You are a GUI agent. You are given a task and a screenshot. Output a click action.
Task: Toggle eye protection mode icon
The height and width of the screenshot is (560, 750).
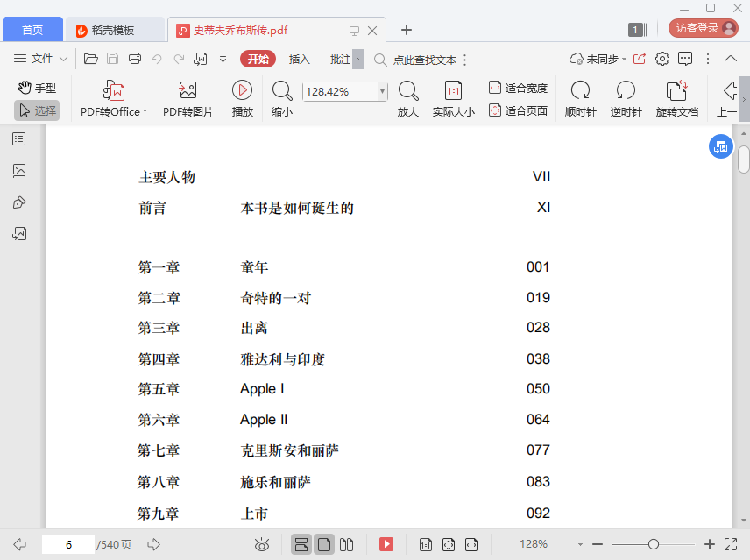click(262, 544)
